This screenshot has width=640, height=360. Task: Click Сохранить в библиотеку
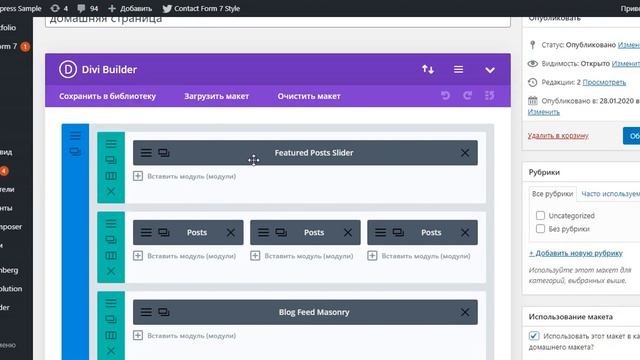(107, 96)
